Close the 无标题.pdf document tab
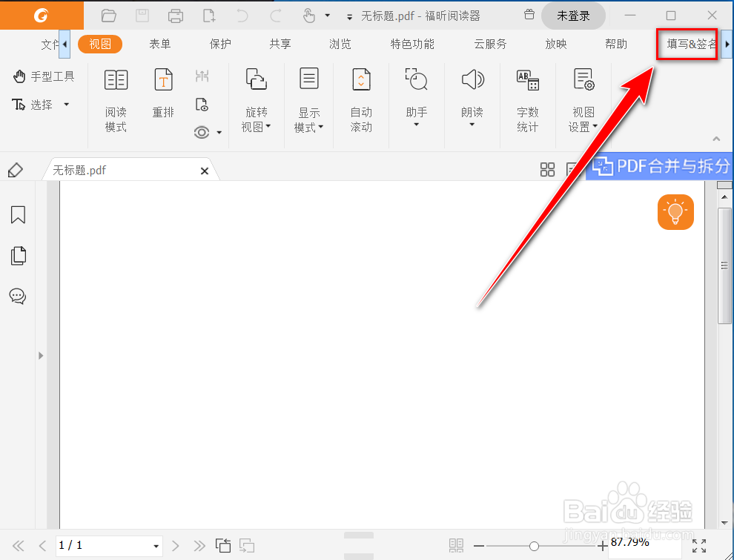This screenshot has width=734, height=560. tap(204, 171)
